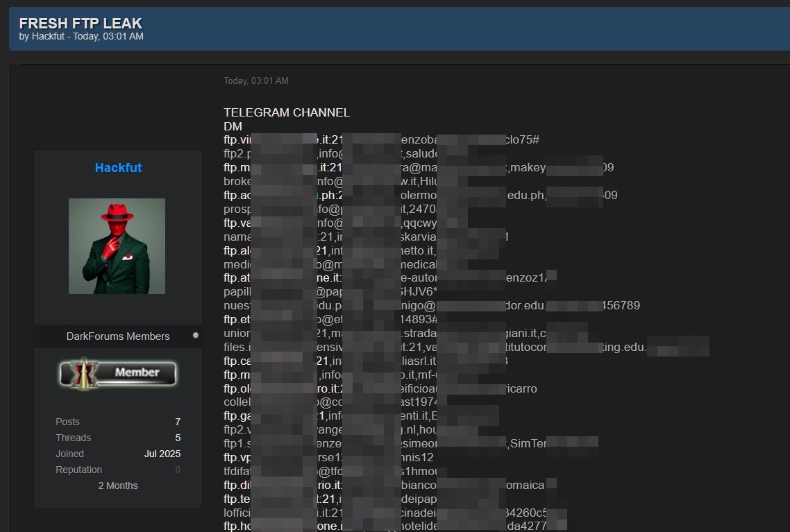Open the user's Posts count of 7
The image size is (790, 532).
[x=178, y=422]
